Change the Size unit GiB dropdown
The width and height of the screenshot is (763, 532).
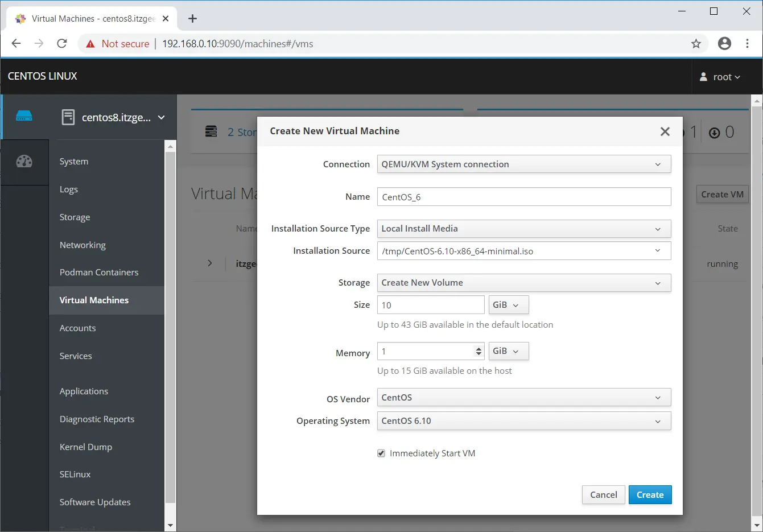tap(509, 305)
